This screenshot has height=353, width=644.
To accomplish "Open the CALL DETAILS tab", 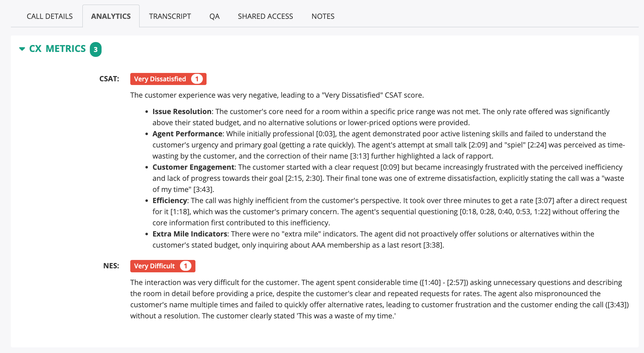I will point(50,16).
